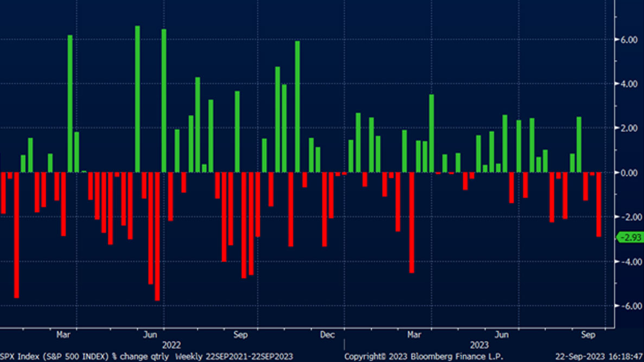Click the -4.00 y-axis label
The height and width of the screenshot is (362, 644).
(x=628, y=262)
